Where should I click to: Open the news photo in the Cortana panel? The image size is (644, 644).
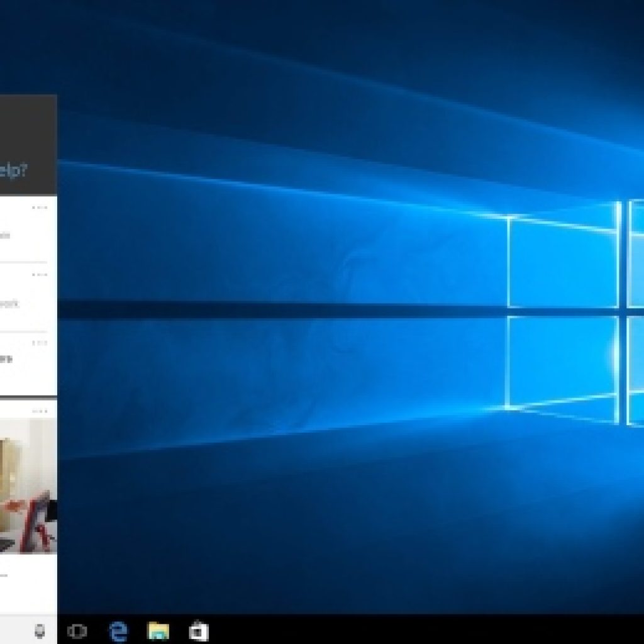tap(28, 486)
